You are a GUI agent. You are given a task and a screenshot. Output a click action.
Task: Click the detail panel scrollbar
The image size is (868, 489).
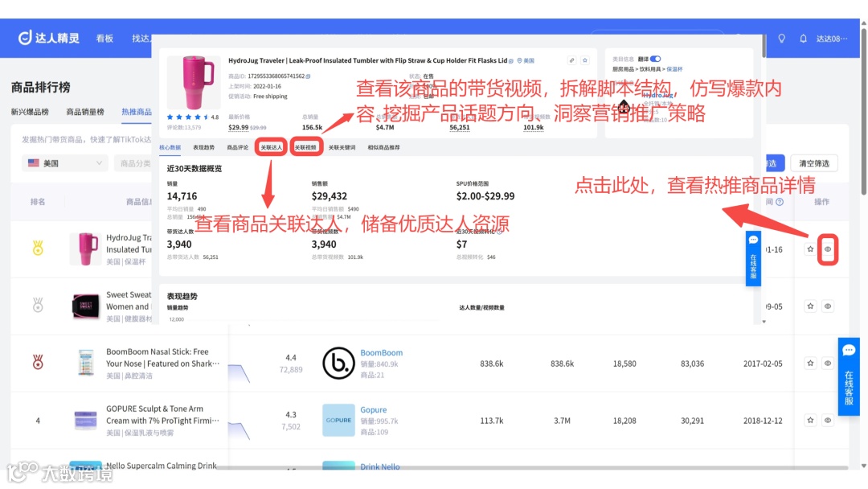[764, 47]
